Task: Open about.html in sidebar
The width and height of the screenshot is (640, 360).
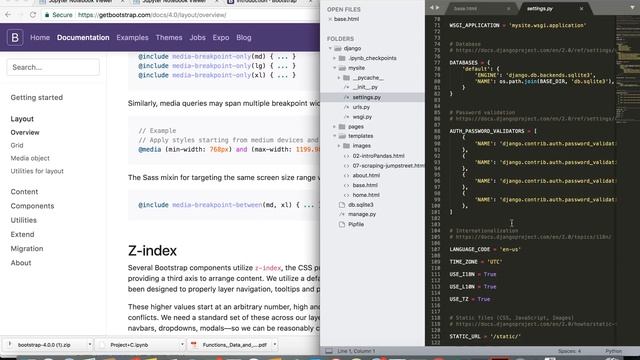Action: 366,176
